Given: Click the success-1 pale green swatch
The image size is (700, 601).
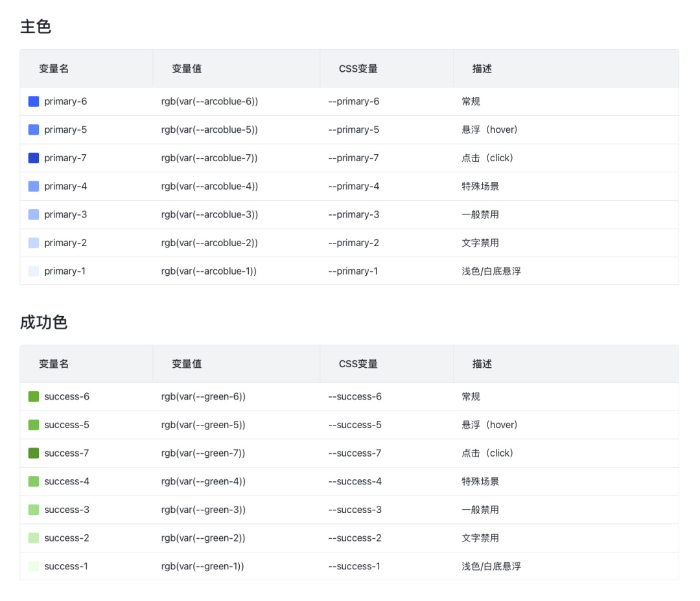Looking at the screenshot, I should 34,566.
